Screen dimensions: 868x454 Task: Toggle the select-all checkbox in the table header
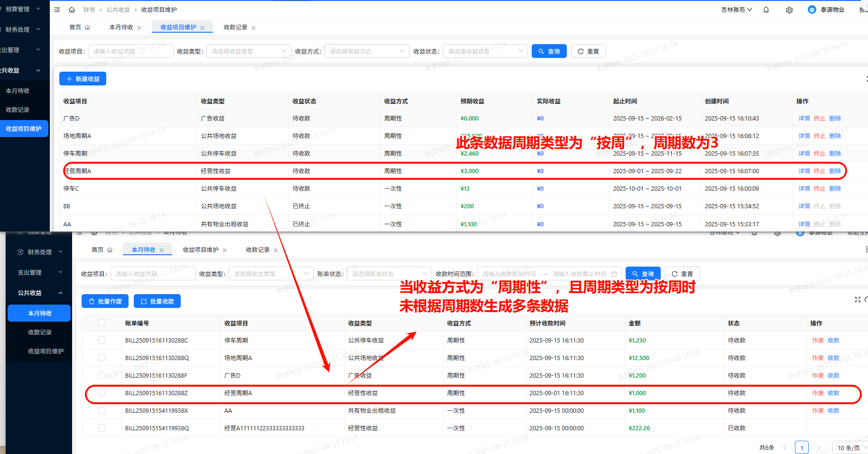pos(102,323)
